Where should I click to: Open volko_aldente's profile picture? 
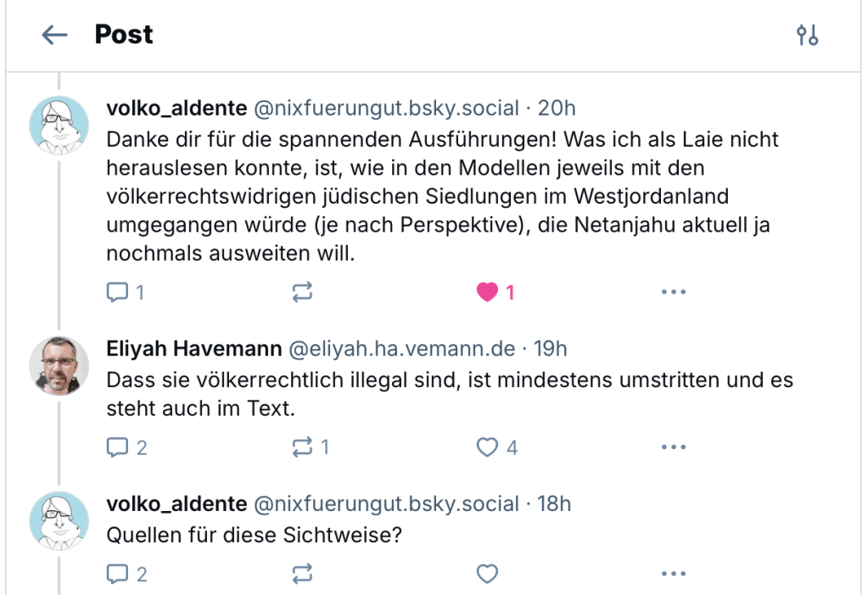pos(59,126)
